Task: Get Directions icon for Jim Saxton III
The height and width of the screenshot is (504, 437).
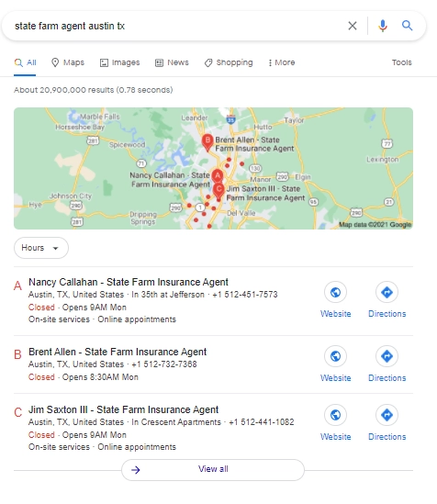Action: pyautogui.click(x=387, y=415)
